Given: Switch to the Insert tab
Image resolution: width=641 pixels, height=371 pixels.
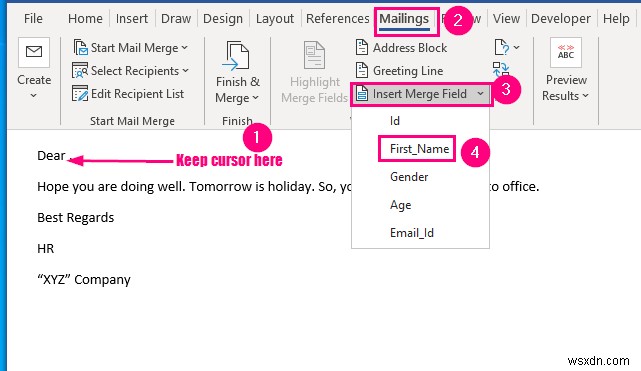Looking at the screenshot, I should [x=132, y=18].
